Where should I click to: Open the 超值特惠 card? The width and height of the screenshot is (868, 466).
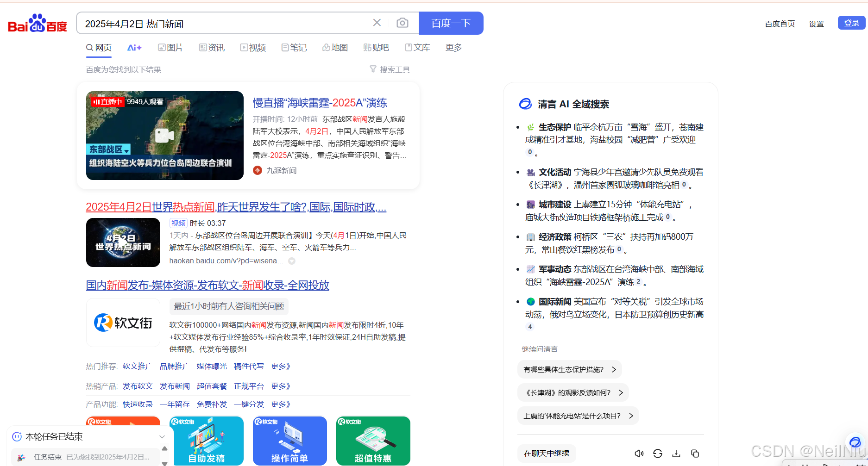(373, 441)
